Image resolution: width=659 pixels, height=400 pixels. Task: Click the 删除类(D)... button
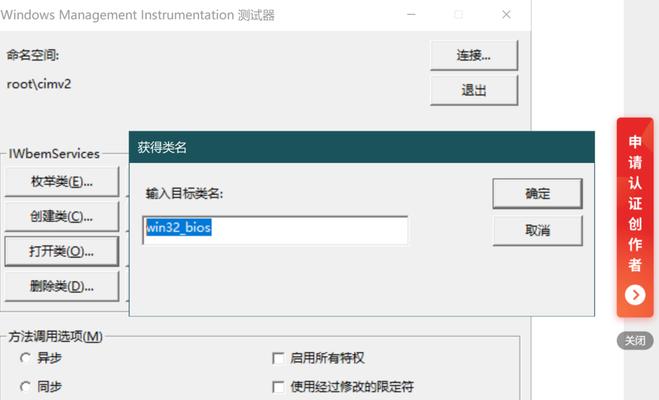pyautogui.click(x=62, y=286)
